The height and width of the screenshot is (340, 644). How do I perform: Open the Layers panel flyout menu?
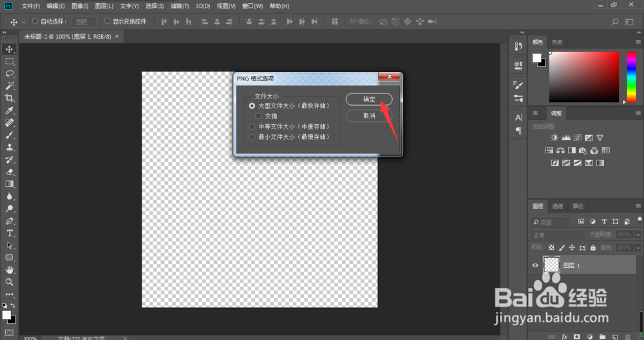click(638, 205)
